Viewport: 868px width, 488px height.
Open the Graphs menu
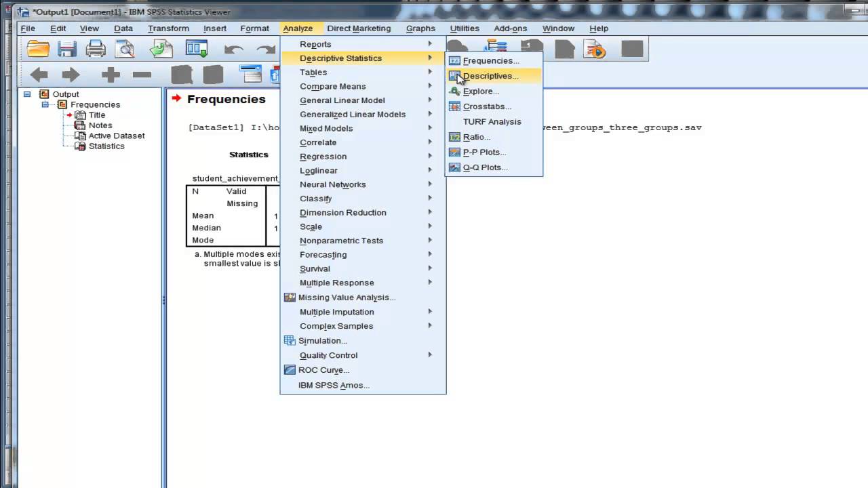click(x=420, y=28)
